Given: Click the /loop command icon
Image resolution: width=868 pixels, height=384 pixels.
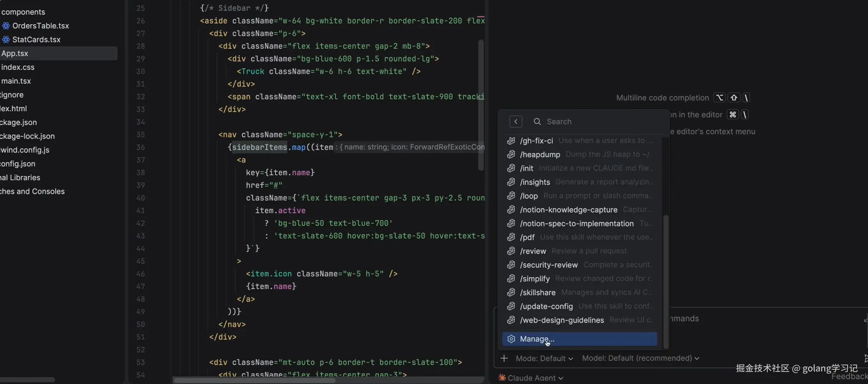Looking at the screenshot, I should coord(511,196).
